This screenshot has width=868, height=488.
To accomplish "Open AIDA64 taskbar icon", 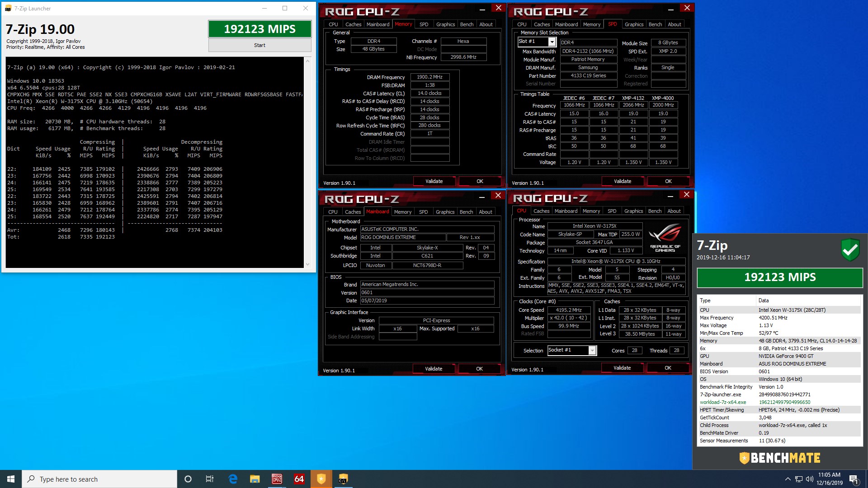I will pyautogui.click(x=299, y=479).
